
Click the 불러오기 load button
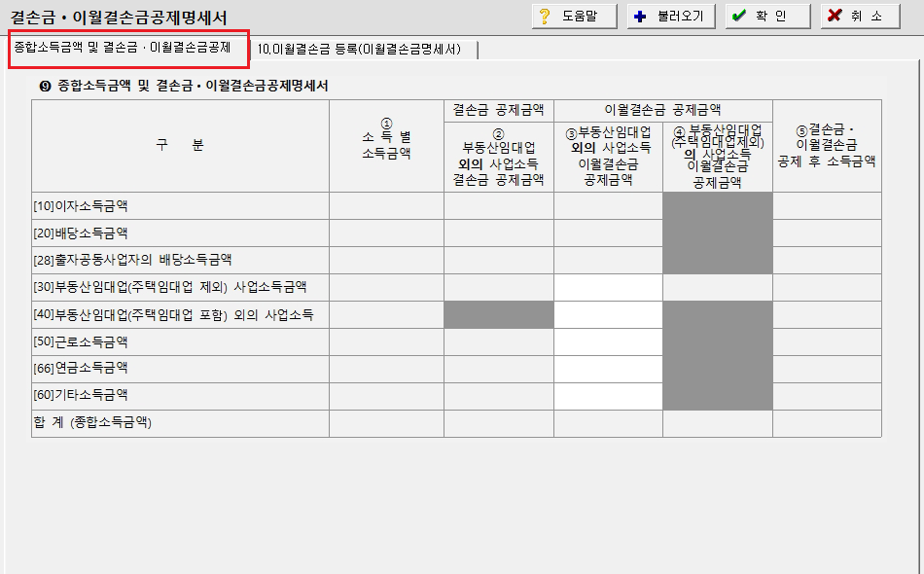click(671, 16)
